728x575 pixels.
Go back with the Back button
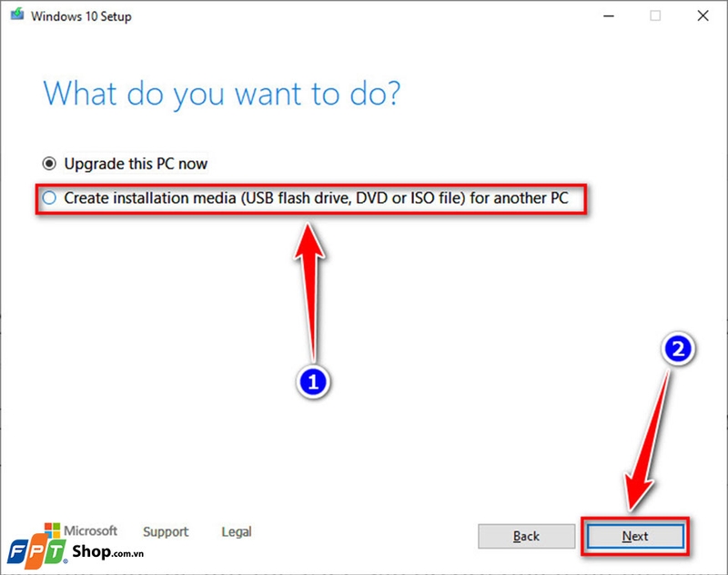pyautogui.click(x=527, y=537)
